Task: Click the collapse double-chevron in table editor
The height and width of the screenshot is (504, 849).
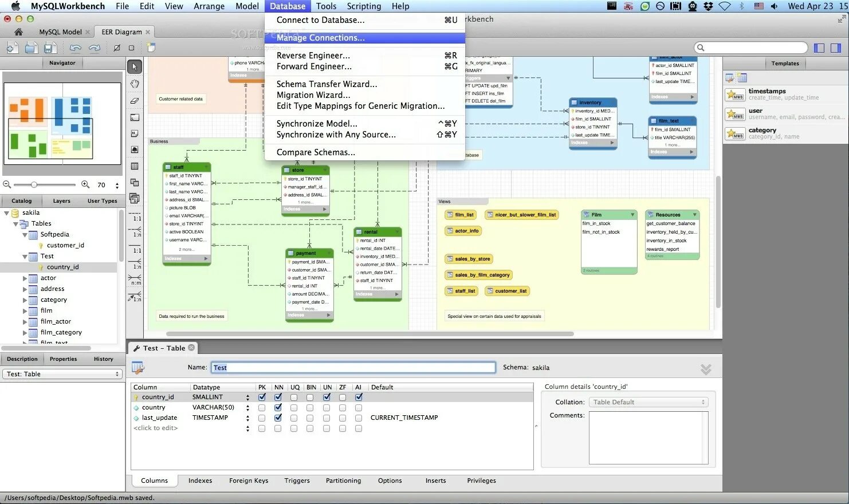Action: (x=706, y=369)
